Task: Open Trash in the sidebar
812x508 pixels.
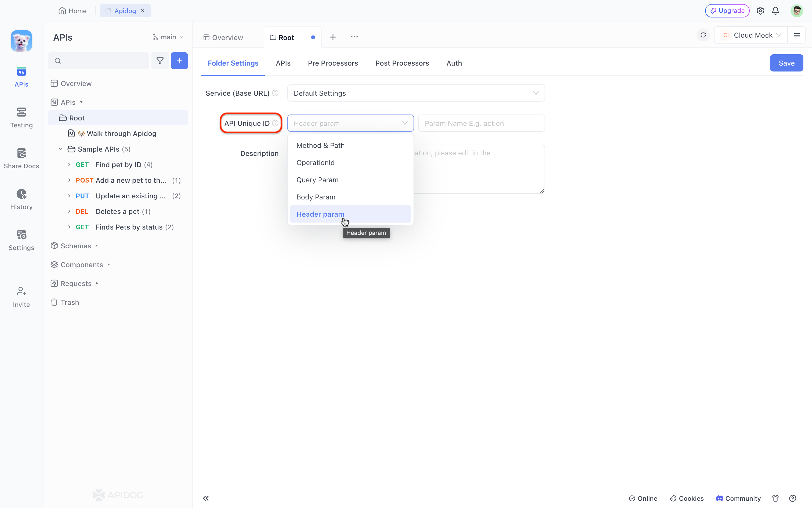Action: tap(65, 302)
